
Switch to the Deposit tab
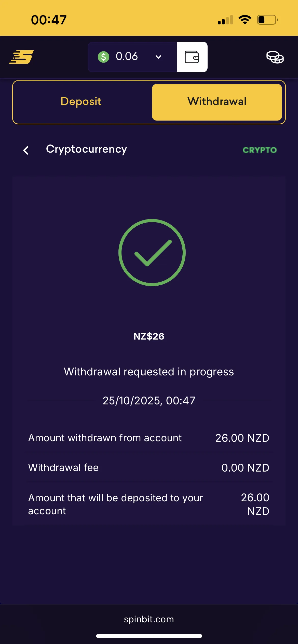pos(81,101)
